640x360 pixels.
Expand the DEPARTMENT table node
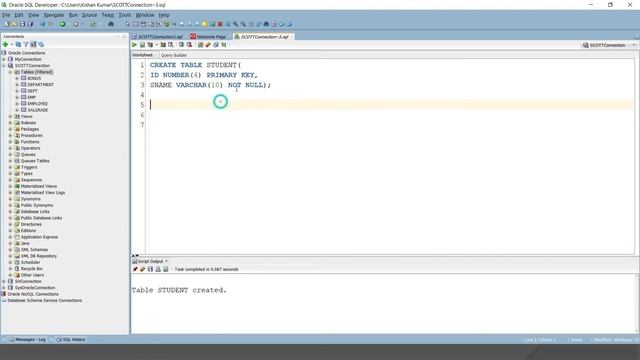tap(17, 84)
